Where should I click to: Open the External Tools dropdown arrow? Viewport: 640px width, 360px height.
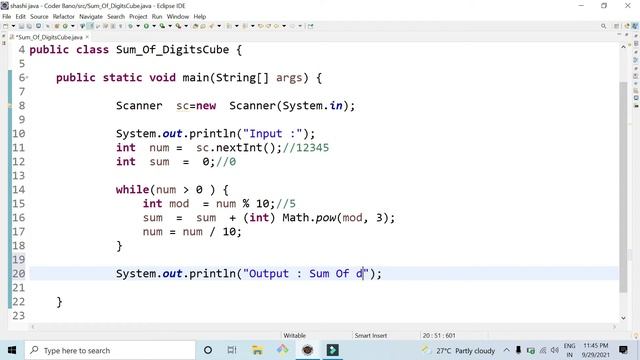[186, 26]
